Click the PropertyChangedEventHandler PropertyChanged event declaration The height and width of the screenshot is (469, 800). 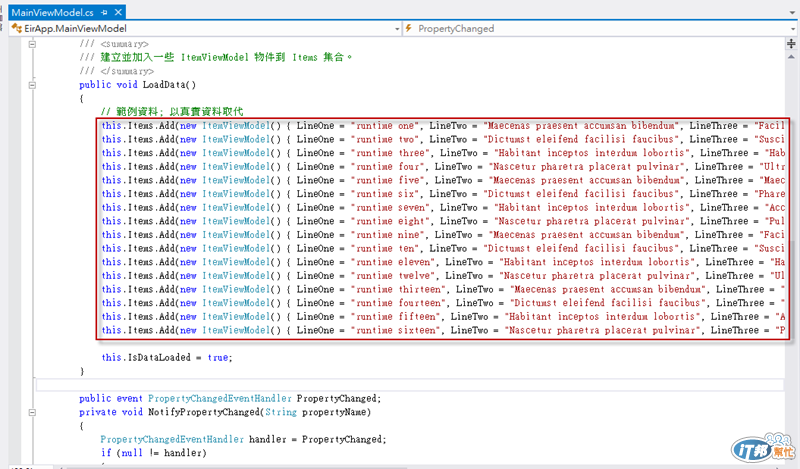pos(230,398)
